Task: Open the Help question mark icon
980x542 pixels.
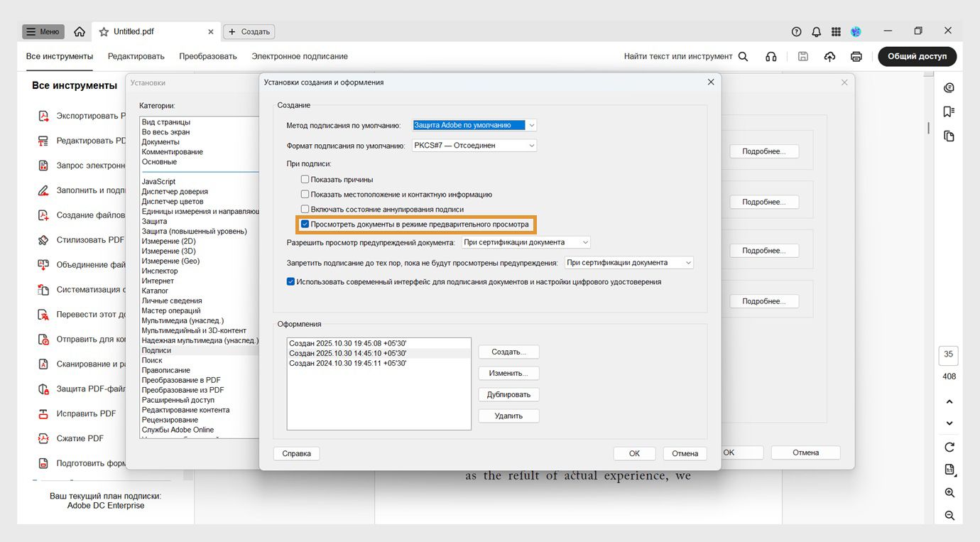Action: pyautogui.click(x=796, y=32)
